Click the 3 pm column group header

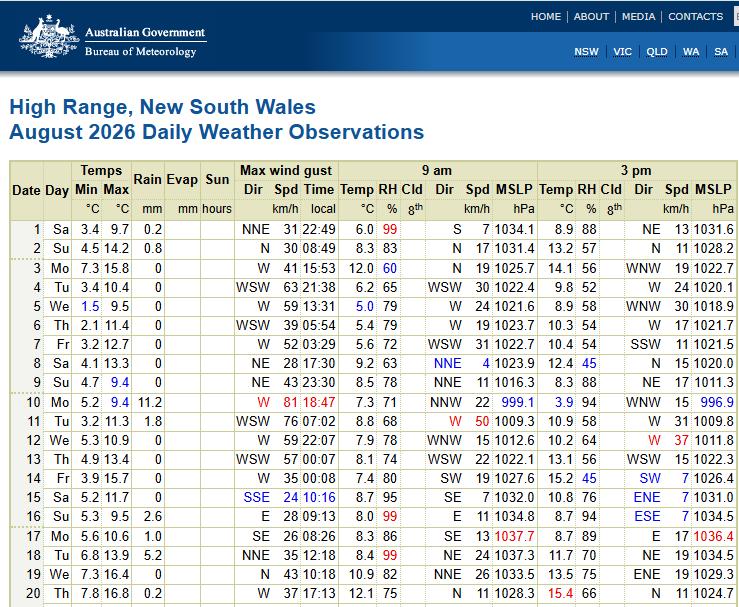point(636,170)
